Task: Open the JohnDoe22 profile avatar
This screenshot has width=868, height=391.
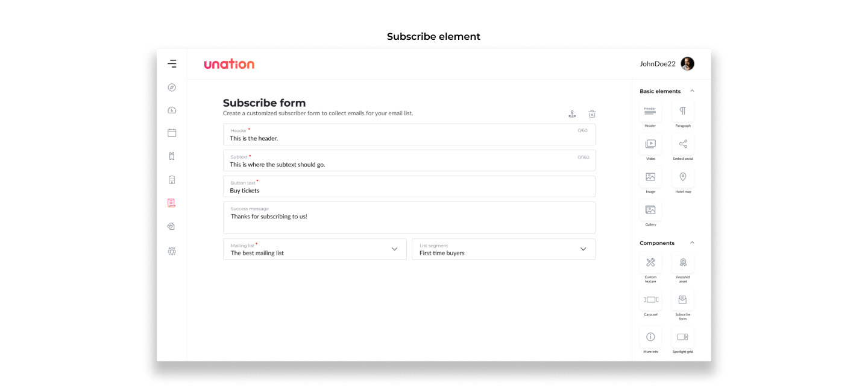Action: click(687, 64)
